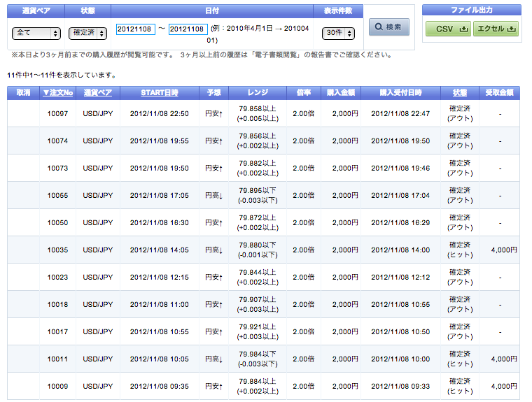Viewport: 532px width, 402px height.
Task: Select order number 10050
Action: (x=57, y=223)
